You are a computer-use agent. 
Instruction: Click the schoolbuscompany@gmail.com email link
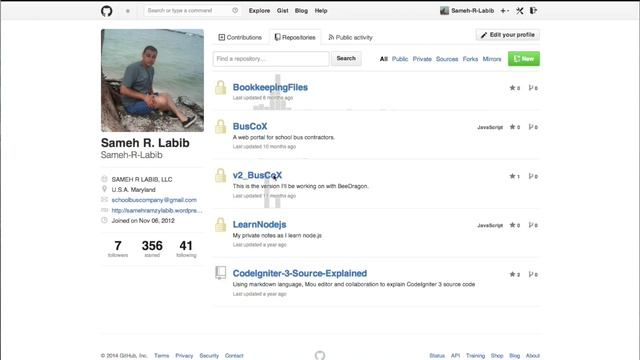point(154,200)
